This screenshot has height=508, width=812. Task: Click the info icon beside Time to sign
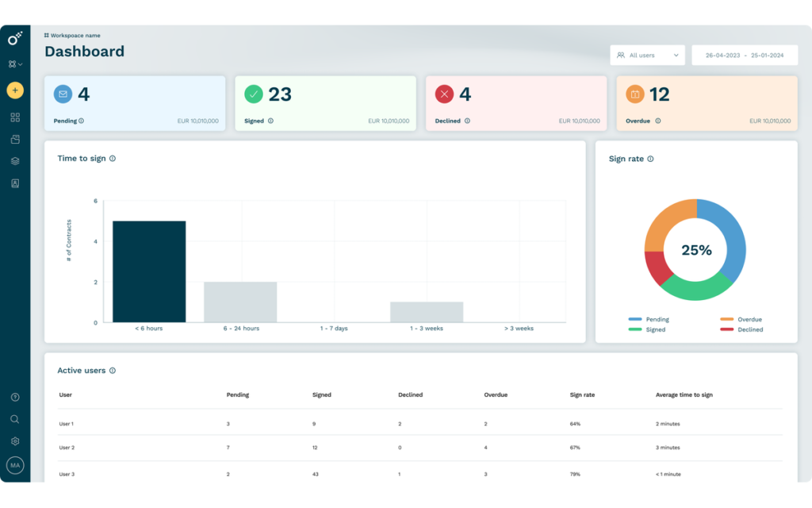(113, 159)
